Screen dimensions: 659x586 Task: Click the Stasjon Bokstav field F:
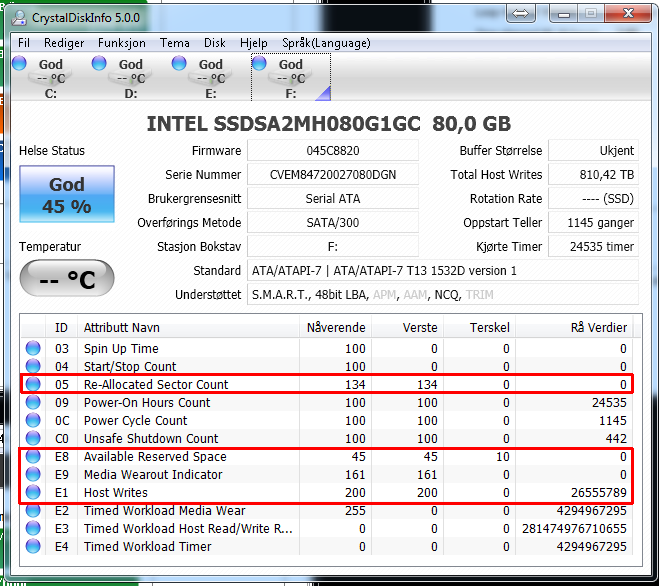[x=333, y=246]
